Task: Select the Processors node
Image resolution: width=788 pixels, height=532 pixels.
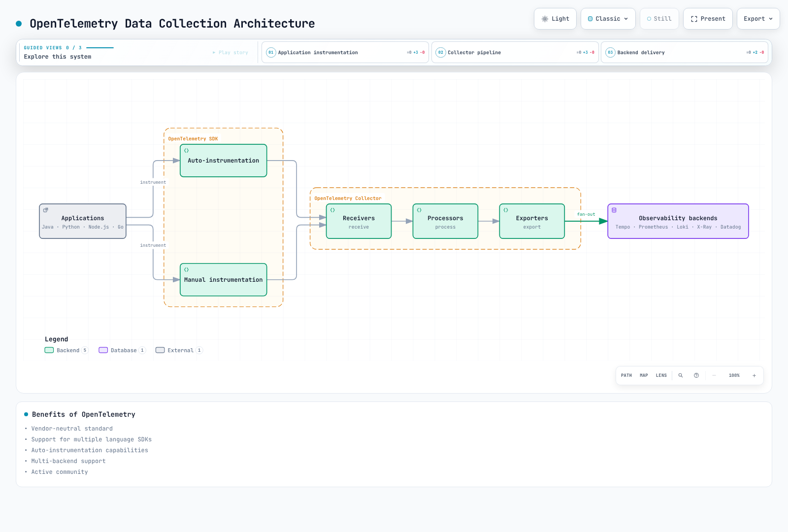Action: tap(445, 221)
